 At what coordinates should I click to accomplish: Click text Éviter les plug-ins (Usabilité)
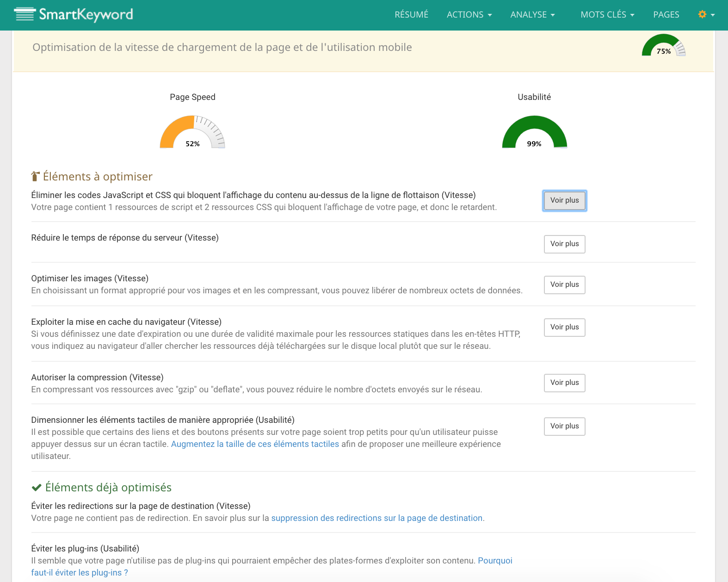(x=85, y=549)
